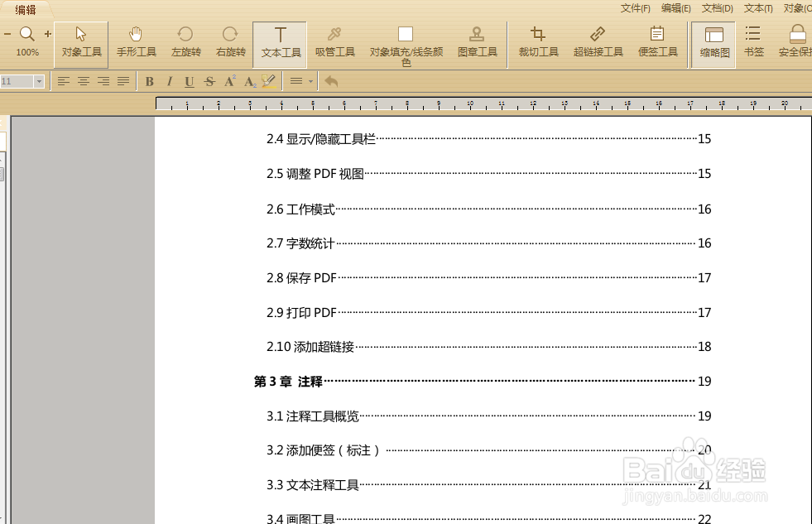Click the 100% zoom level label
812x524 pixels.
[27, 52]
